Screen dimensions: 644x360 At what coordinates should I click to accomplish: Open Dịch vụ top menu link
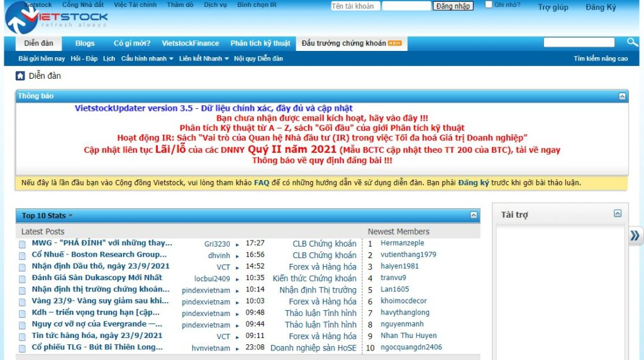215,5
